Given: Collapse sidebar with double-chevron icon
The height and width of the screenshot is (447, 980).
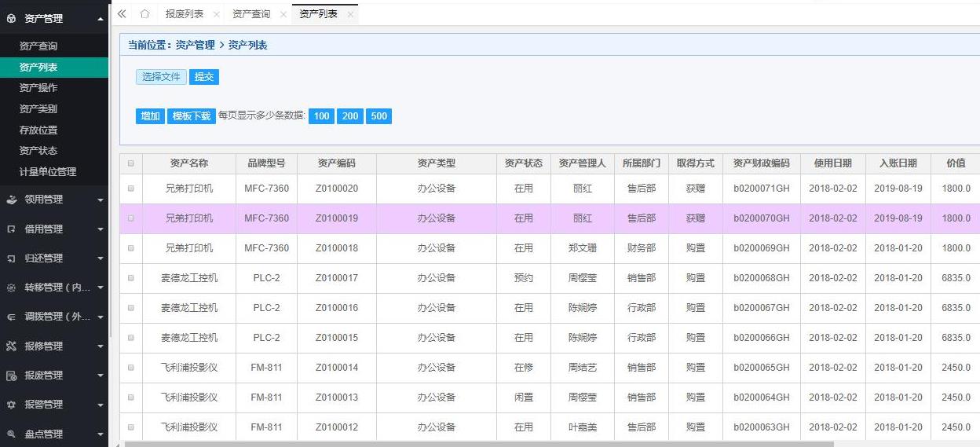Looking at the screenshot, I should [122, 14].
